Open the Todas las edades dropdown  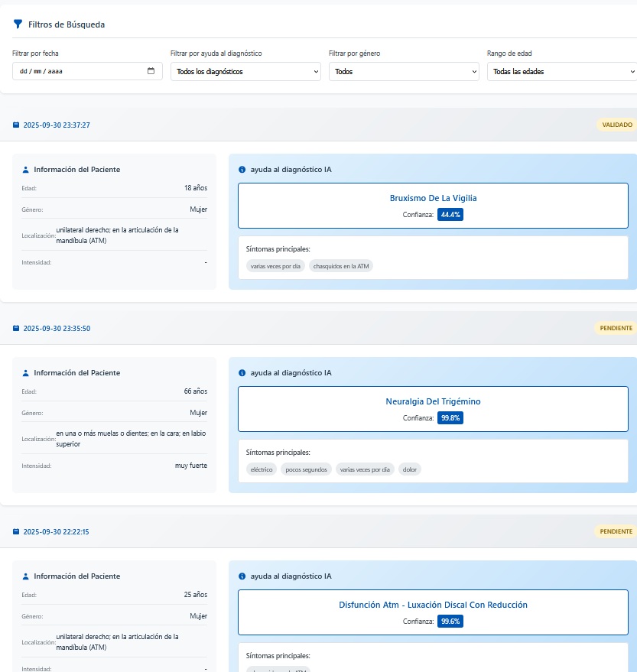click(561, 71)
